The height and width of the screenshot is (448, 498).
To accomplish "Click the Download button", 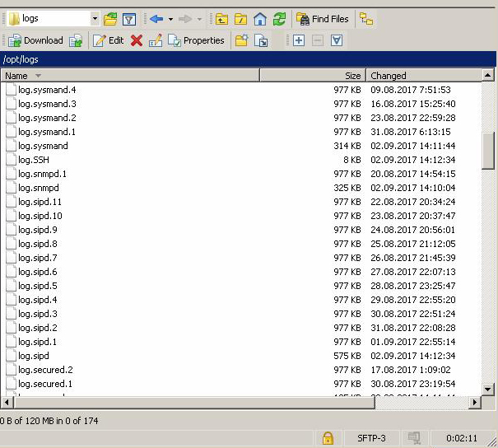I will tap(35, 40).
